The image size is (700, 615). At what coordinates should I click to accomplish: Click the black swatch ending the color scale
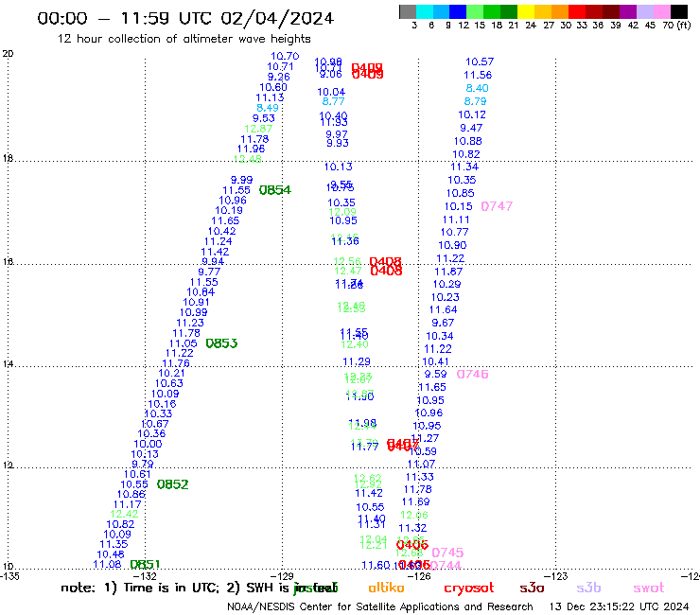(678, 11)
